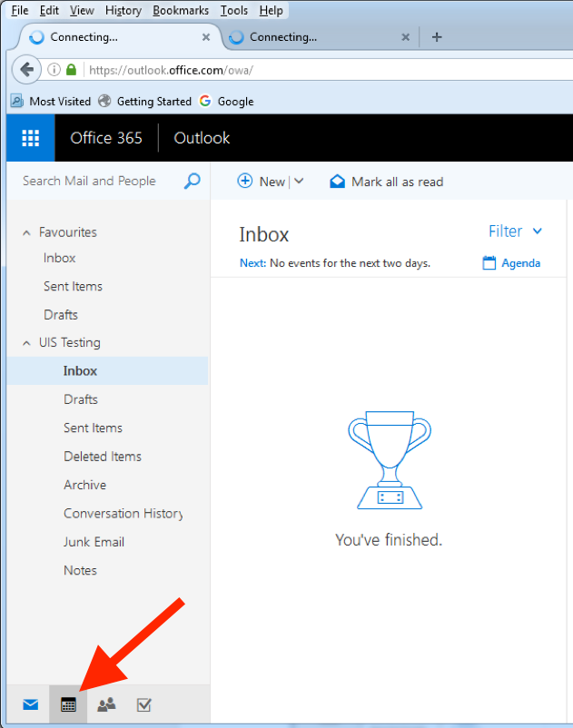
Task: Open the Office 365 app launcher grid
Action: coord(31,138)
